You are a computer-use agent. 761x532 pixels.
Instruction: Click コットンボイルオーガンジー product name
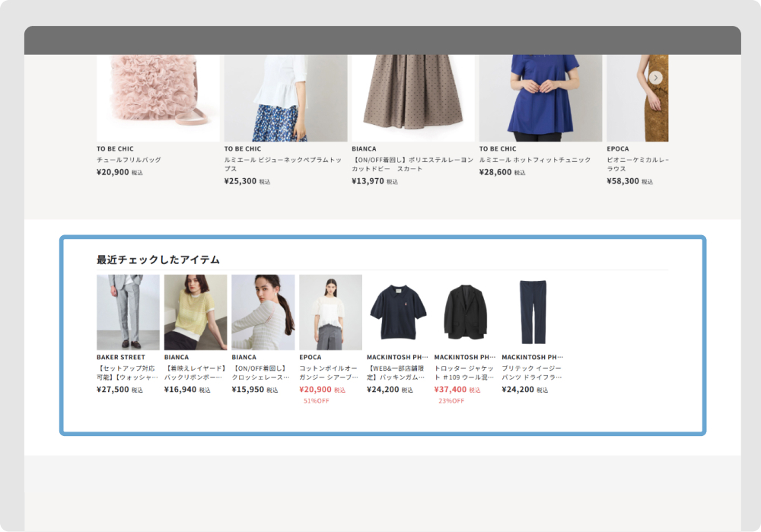coord(329,373)
